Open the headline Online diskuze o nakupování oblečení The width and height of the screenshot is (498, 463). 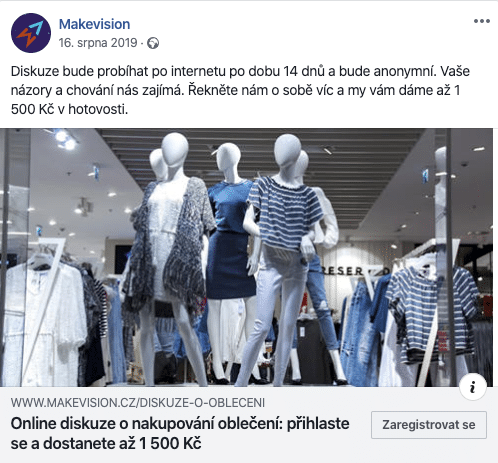[x=180, y=433]
